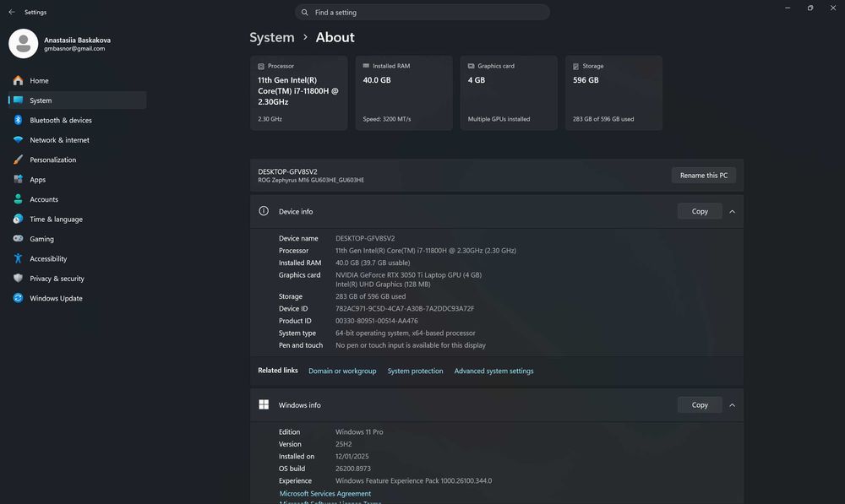Open Windows Update page
845x504 pixels.
pyautogui.click(x=77, y=298)
